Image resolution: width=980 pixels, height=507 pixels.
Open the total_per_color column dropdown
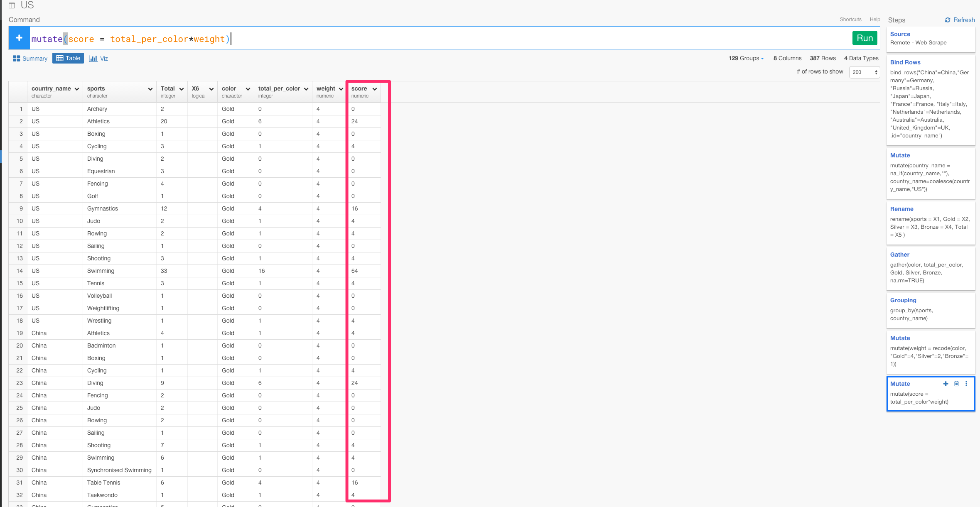[x=306, y=89]
